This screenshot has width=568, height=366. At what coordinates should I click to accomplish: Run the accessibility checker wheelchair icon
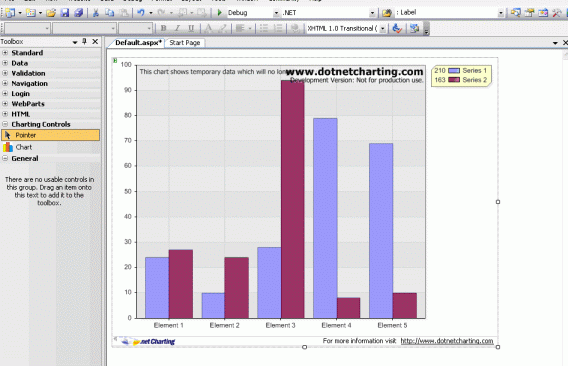pyautogui.click(x=397, y=28)
